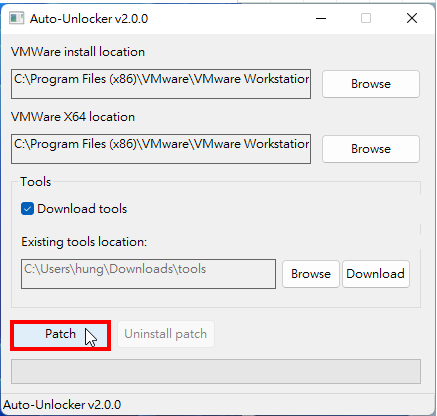The width and height of the screenshot is (437, 416).
Task: Click the Download button for tools
Action: tap(376, 274)
